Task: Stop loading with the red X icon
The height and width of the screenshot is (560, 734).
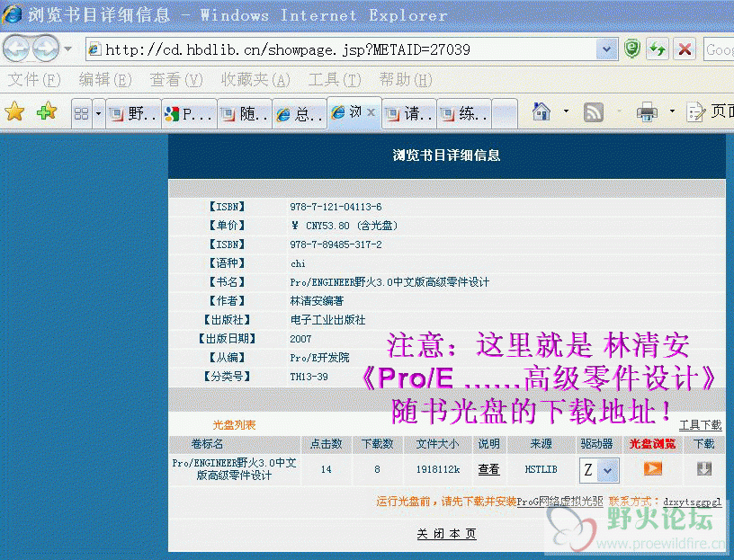Action: (x=685, y=49)
